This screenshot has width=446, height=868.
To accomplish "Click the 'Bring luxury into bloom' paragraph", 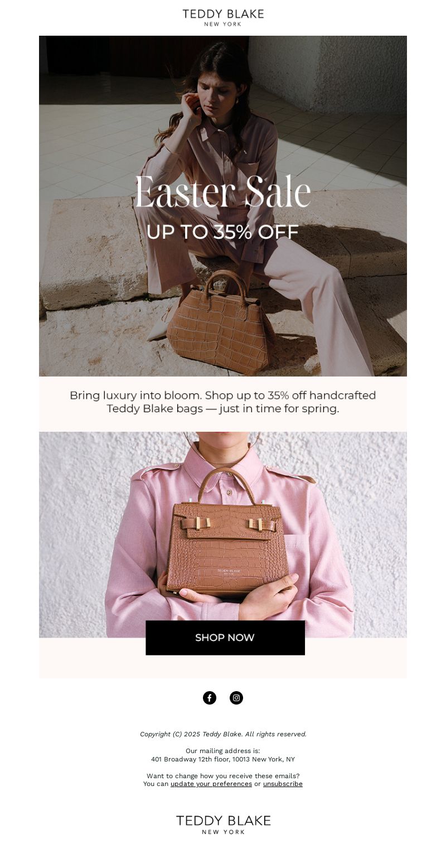I will click(223, 402).
